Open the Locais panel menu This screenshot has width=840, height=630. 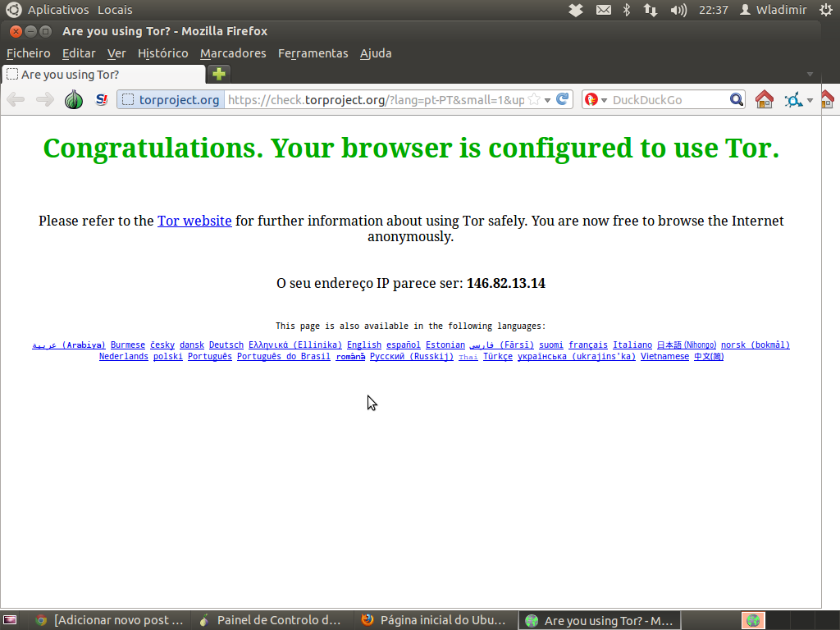pos(115,10)
